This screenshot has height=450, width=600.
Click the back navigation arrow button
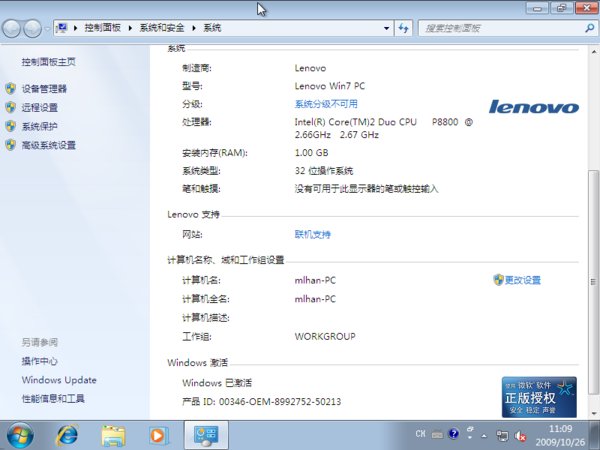[x=12, y=28]
